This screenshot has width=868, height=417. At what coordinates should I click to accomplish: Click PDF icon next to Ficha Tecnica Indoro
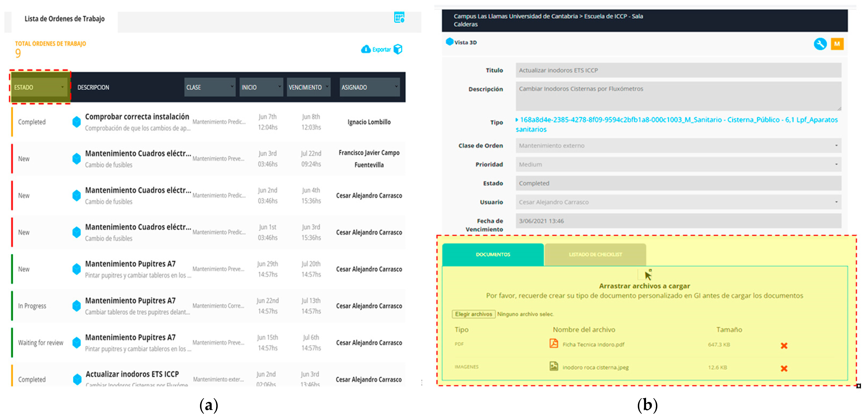pyautogui.click(x=554, y=344)
